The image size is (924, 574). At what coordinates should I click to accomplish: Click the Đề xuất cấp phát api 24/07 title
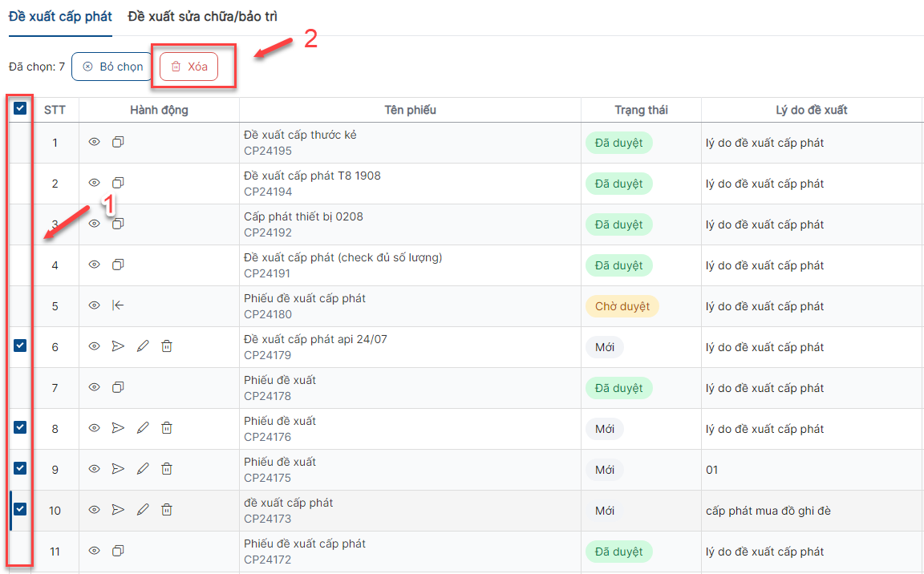click(315, 339)
